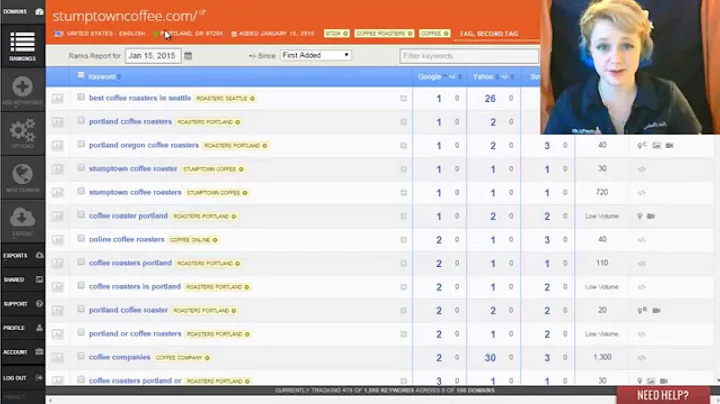Check 'coffee roaster portland' row checkbox

(81, 215)
